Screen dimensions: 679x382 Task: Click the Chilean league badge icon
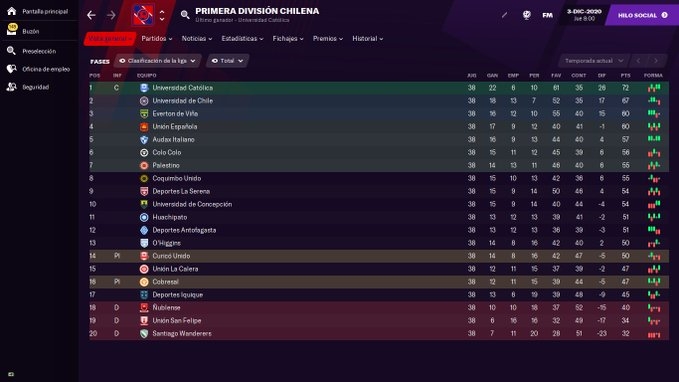click(143, 15)
